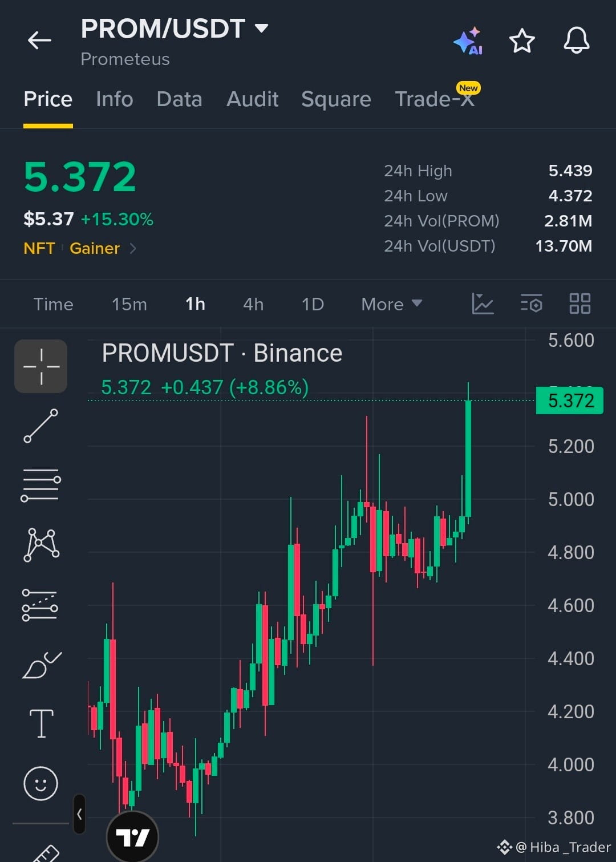The image size is (616, 862).
Task: Select the 15m interval
Action: coord(129,304)
